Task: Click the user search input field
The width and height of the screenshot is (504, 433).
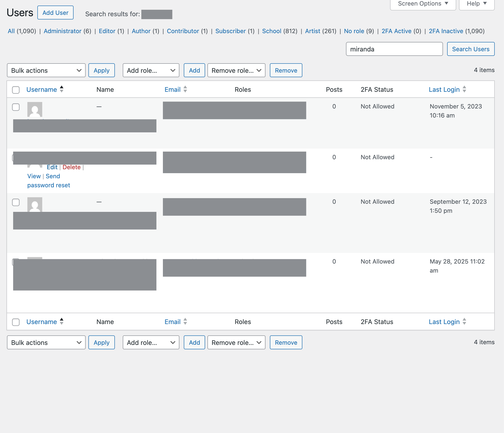Action: point(394,49)
